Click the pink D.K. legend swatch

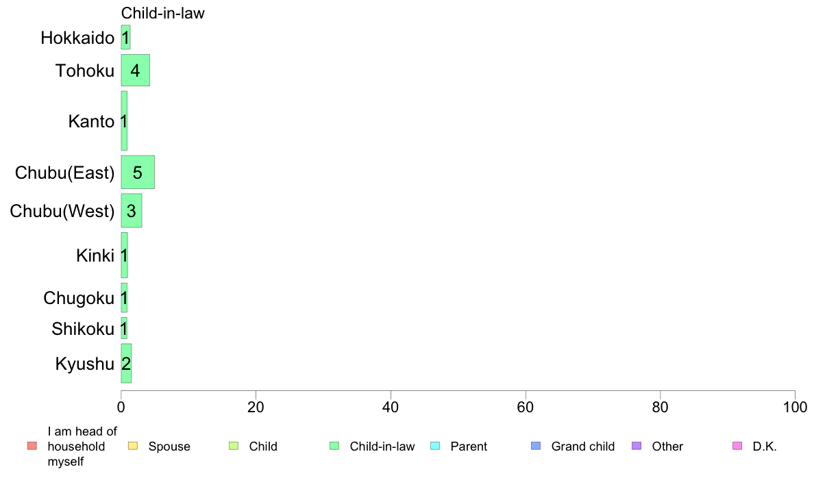click(737, 446)
